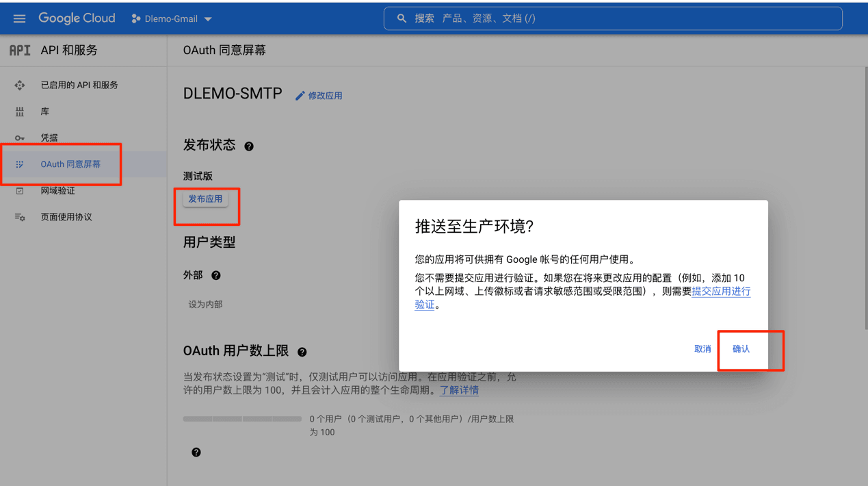
Task: Open 已启用的 API 和服务 menu item
Action: point(79,86)
